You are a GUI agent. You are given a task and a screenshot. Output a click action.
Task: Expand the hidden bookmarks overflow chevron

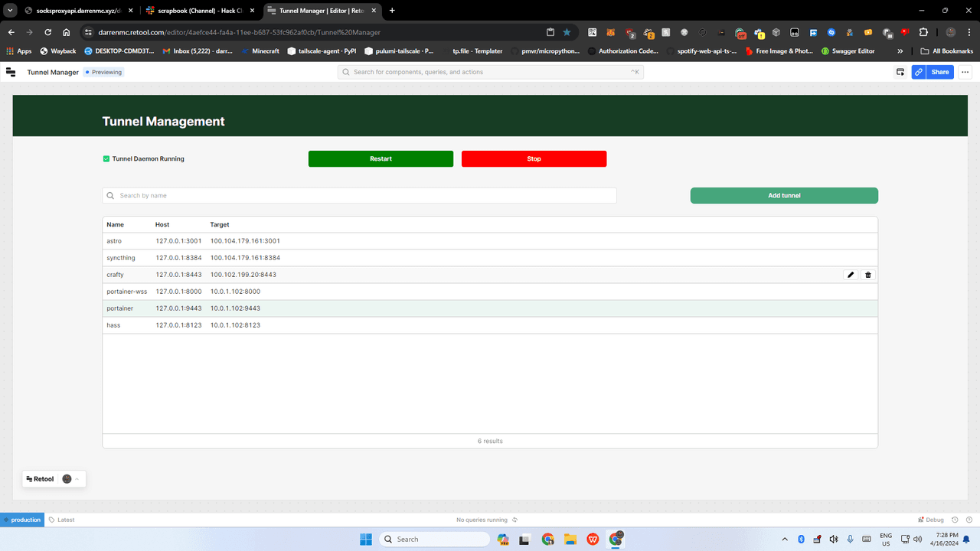tap(900, 51)
